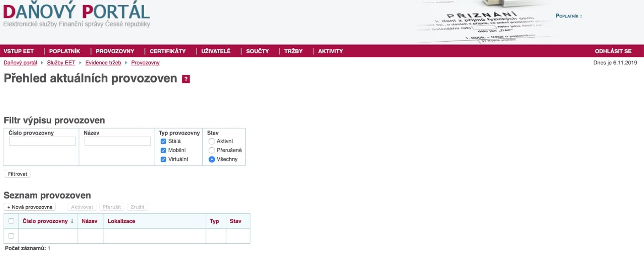The image size is (644, 259).
Task: Select the Přerušené status radio button
Action: (212, 150)
